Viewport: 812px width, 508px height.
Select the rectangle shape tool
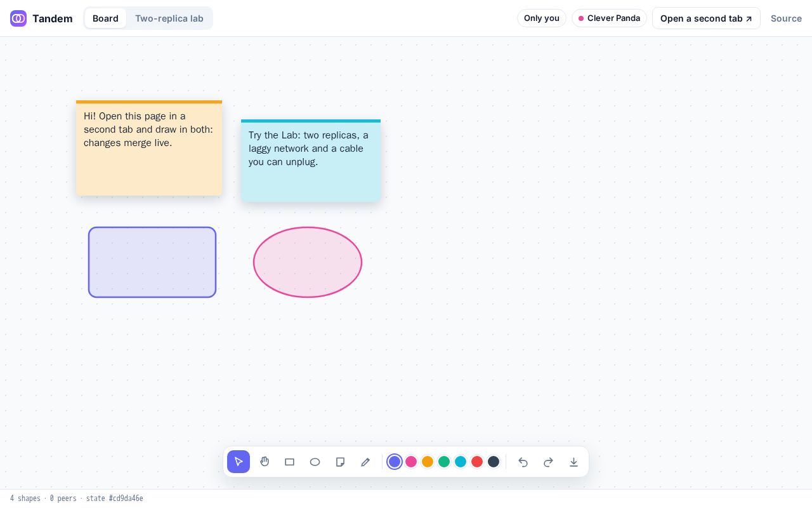pos(289,462)
